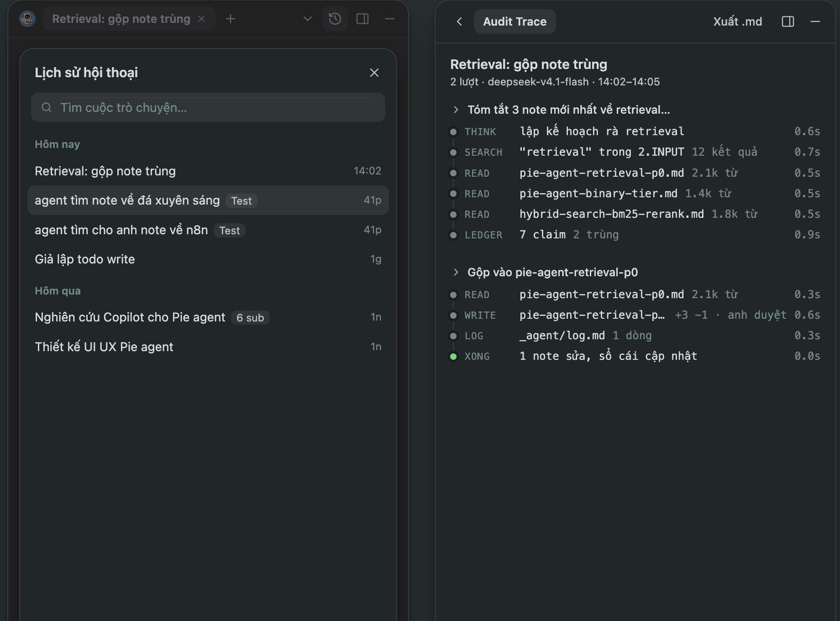Click the XONG '1 note sửa' step

(635, 356)
